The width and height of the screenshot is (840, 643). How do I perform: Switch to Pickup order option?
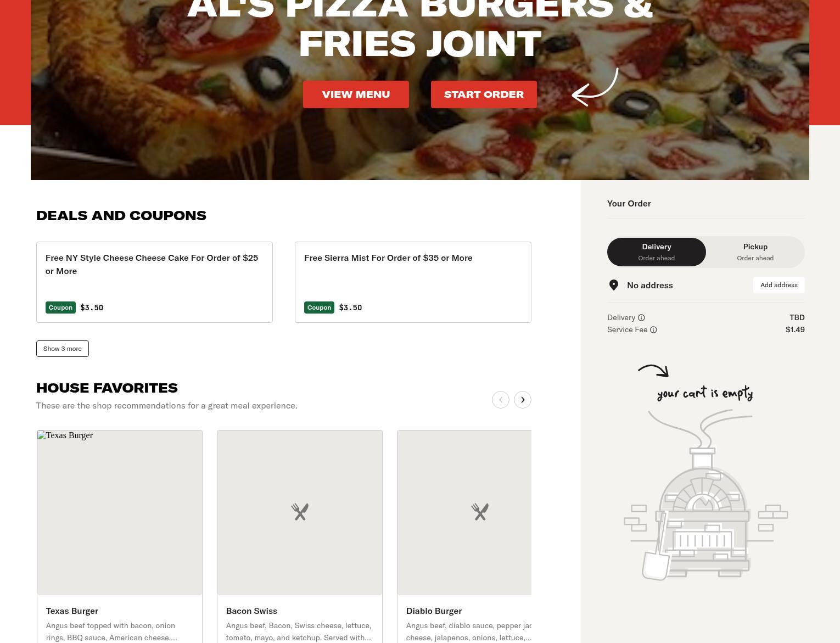pyautogui.click(x=755, y=252)
